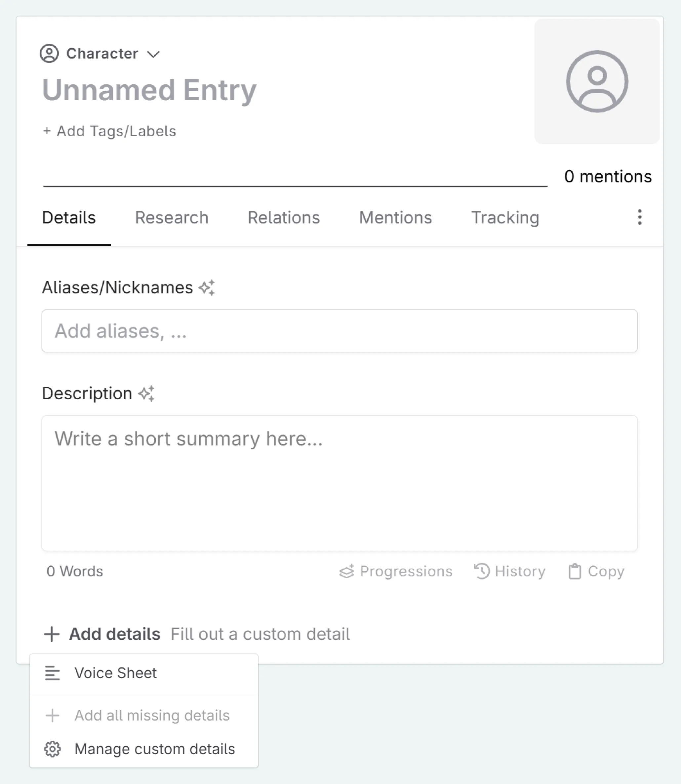Click the Character type icon
Screen dimensions: 681x784
pos(50,54)
